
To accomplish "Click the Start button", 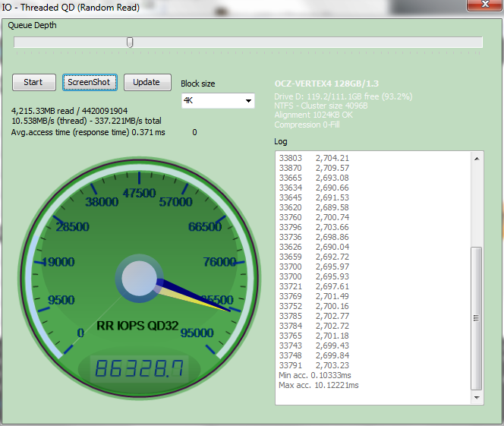I will click(x=33, y=82).
